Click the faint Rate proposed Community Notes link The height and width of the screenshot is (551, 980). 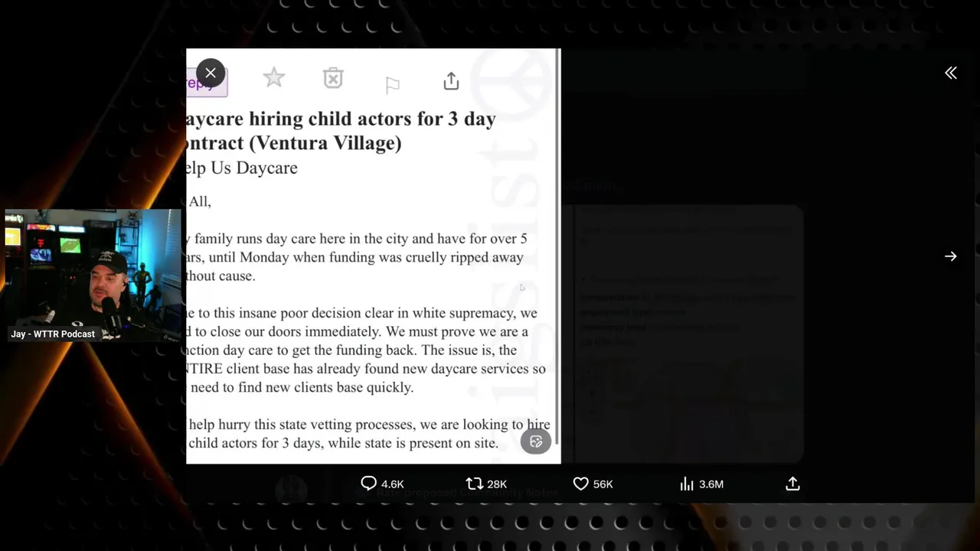(x=468, y=493)
